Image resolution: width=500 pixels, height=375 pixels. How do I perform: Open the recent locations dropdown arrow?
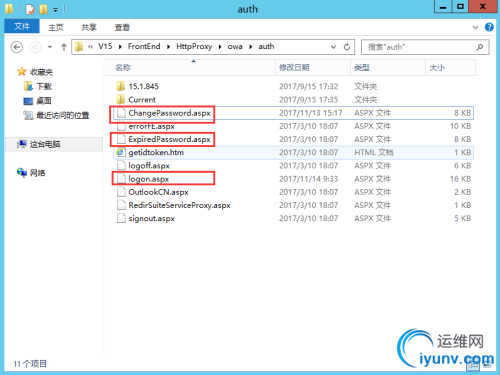50,47
